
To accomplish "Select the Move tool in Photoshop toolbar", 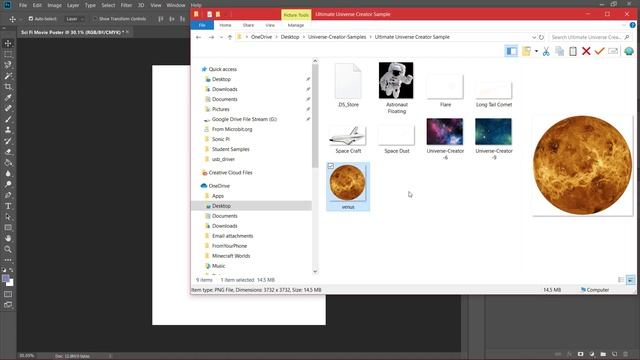I will (8, 43).
